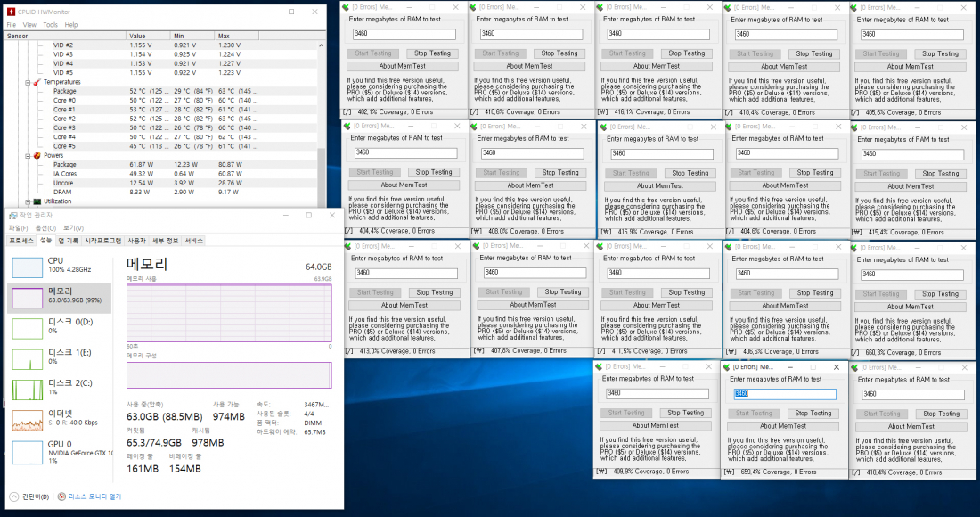Click the 3460 megabytes input field in MemTest

[x=403, y=33]
